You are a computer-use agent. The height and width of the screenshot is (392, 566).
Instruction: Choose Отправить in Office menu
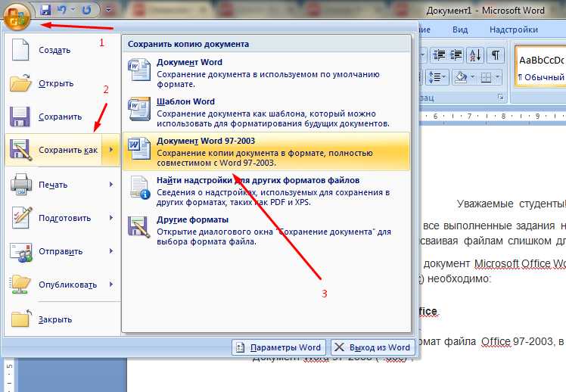tap(63, 251)
